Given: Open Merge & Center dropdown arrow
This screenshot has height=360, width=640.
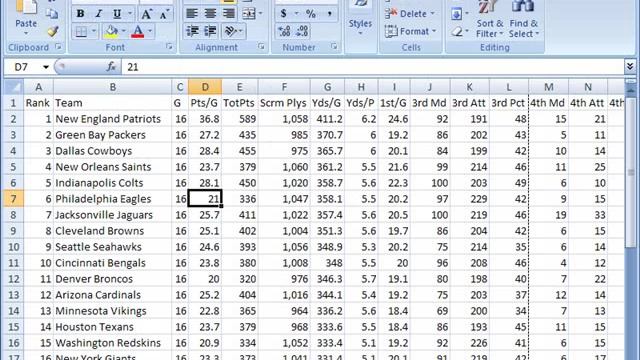Looking at the screenshot, I should click(x=260, y=14).
